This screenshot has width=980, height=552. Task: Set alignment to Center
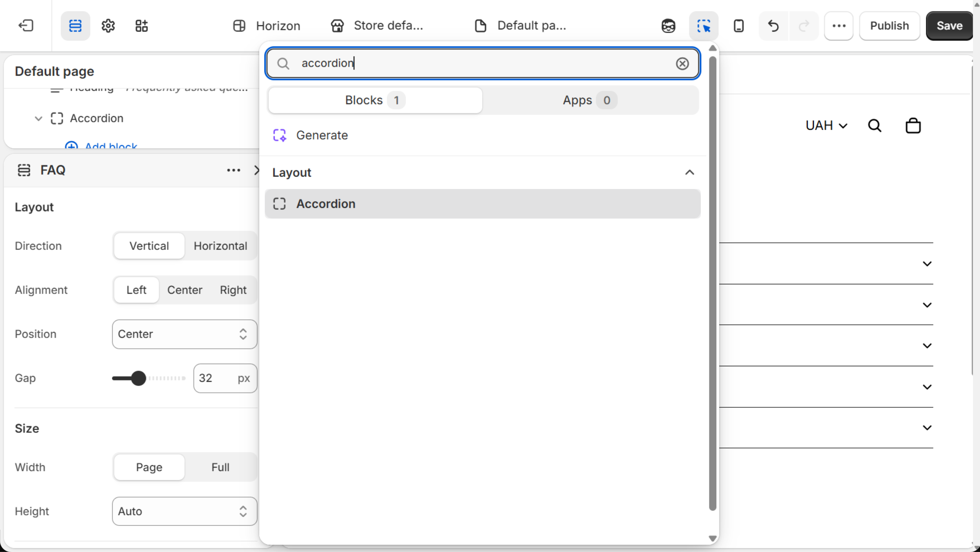185,290
